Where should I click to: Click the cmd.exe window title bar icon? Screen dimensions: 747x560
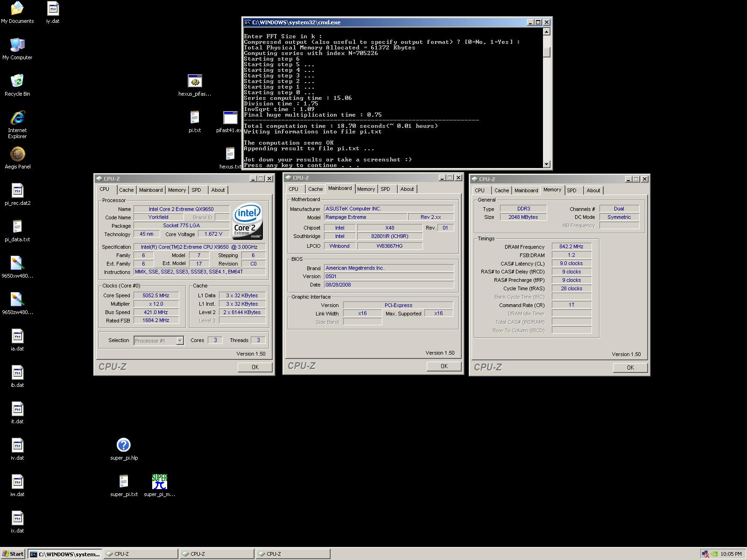(247, 22)
